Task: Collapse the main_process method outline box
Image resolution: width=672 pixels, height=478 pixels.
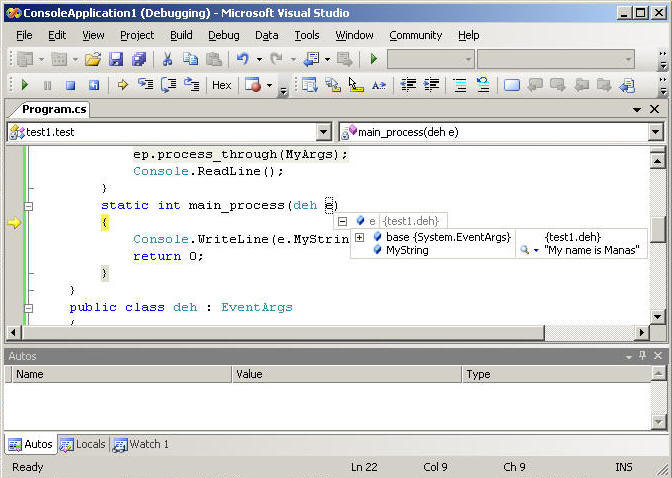Action: 28,206
